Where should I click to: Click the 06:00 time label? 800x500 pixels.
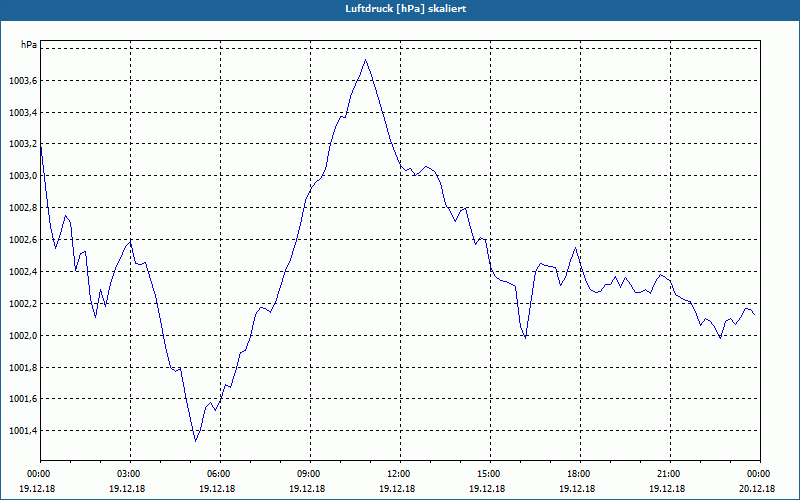pyautogui.click(x=220, y=474)
